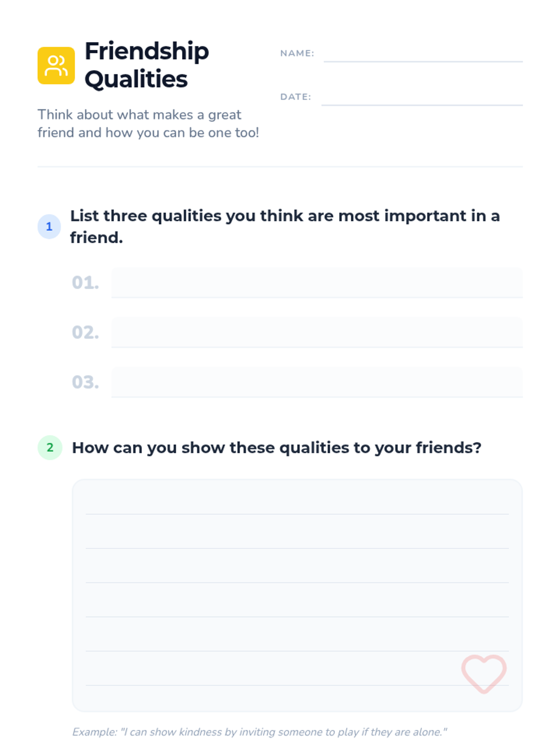Click the pink heart outline icon
The image size is (560, 747).
pos(484,674)
